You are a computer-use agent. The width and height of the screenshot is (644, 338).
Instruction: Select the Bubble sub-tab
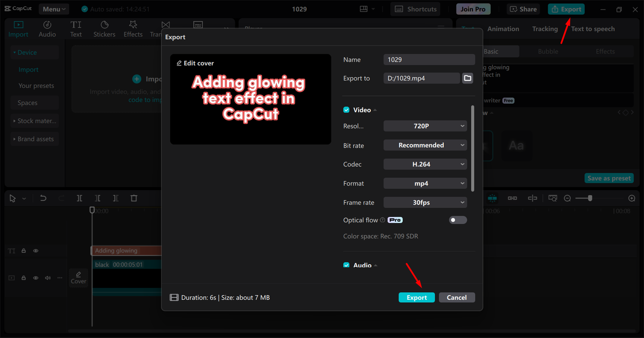click(x=548, y=51)
